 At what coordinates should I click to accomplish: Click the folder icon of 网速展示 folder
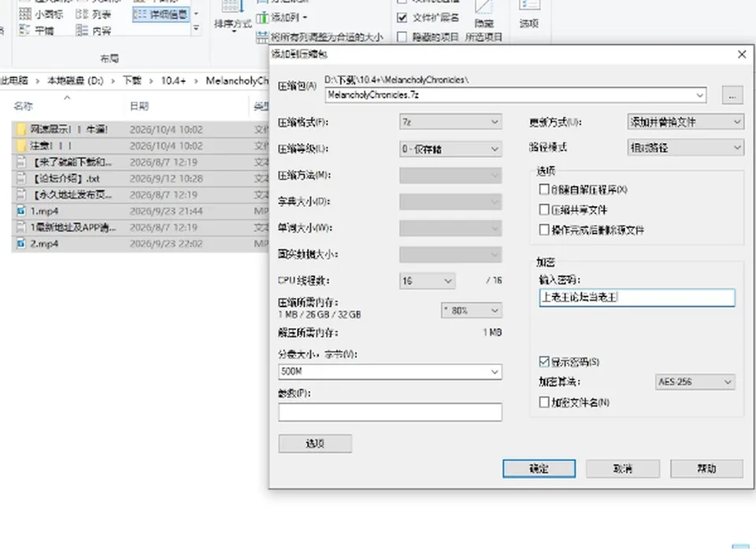(21, 129)
